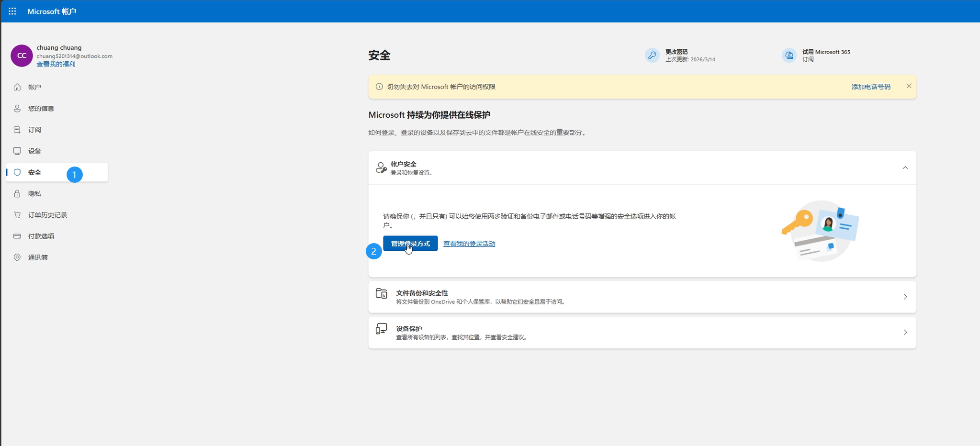Open 通讯簿 in the sidebar
The image size is (980, 446).
[x=38, y=257]
